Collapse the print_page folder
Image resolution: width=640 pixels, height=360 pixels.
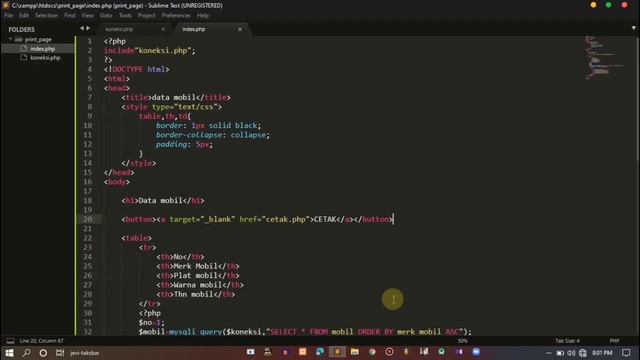[x=10, y=40]
